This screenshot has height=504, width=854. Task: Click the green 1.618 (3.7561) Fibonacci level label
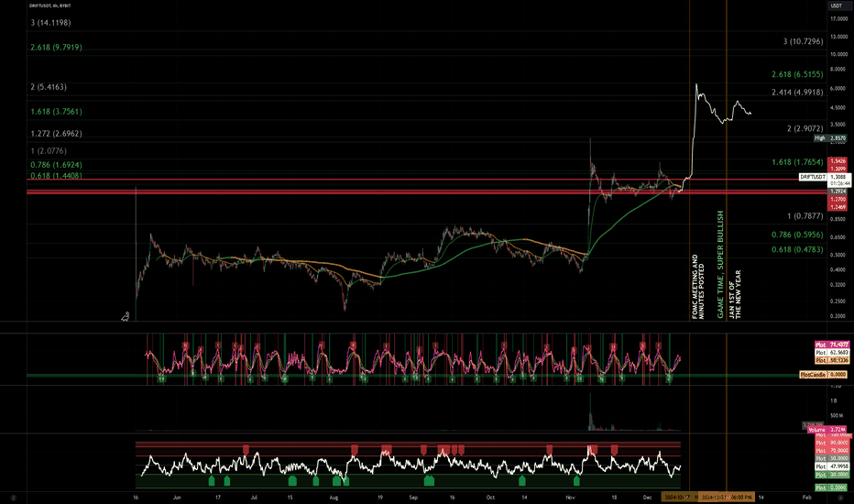[56, 112]
